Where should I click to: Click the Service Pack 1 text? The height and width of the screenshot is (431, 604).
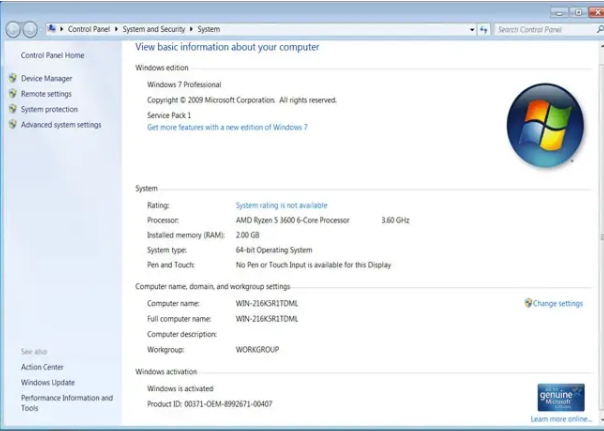[169, 115]
